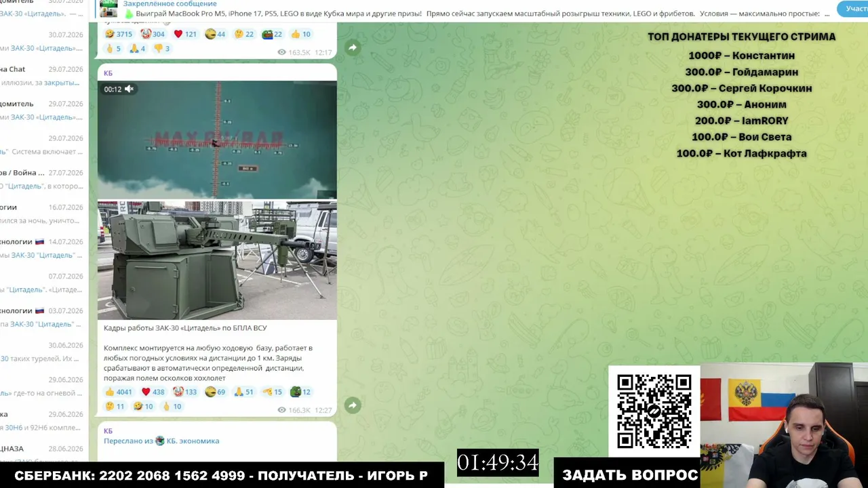Click the clown reaction showing 304
The width and height of the screenshot is (868, 488).
coord(153,34)
